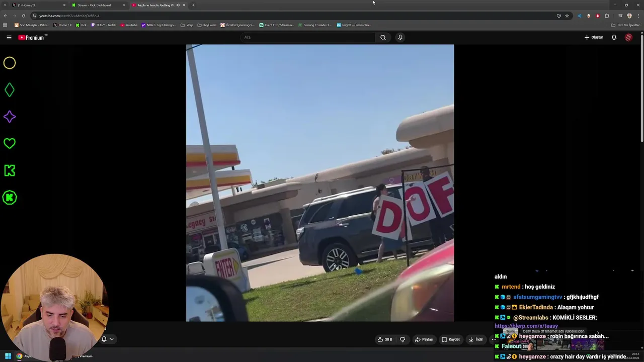Viewport: 644px width, 362px height.
Task: Open the media control toolbar icon
Action: pyautogui.click(x=620, y=16)
